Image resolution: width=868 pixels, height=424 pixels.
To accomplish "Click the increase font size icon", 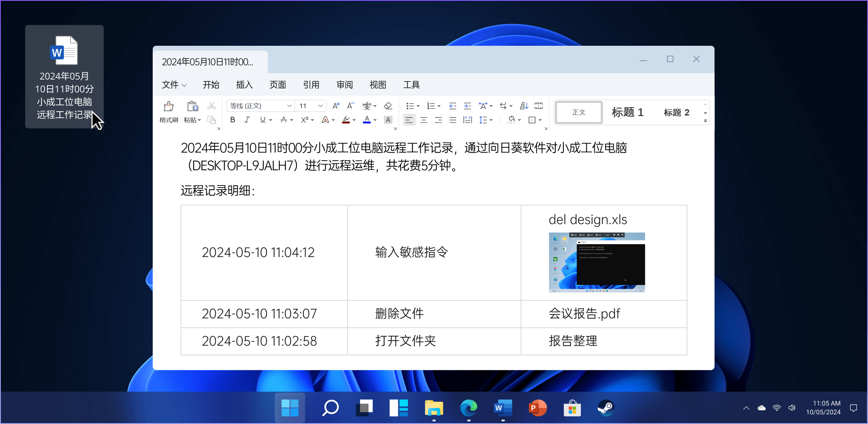I will coord(336,106).
